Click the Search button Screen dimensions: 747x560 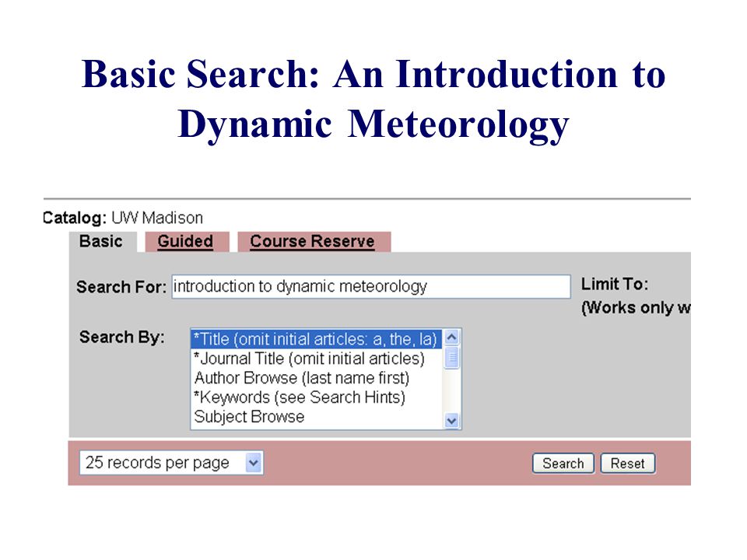(563, 464)
